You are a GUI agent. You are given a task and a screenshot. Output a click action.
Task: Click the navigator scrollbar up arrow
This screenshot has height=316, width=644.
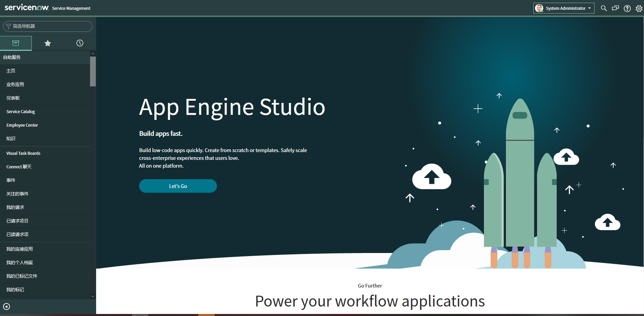[93, 54]
